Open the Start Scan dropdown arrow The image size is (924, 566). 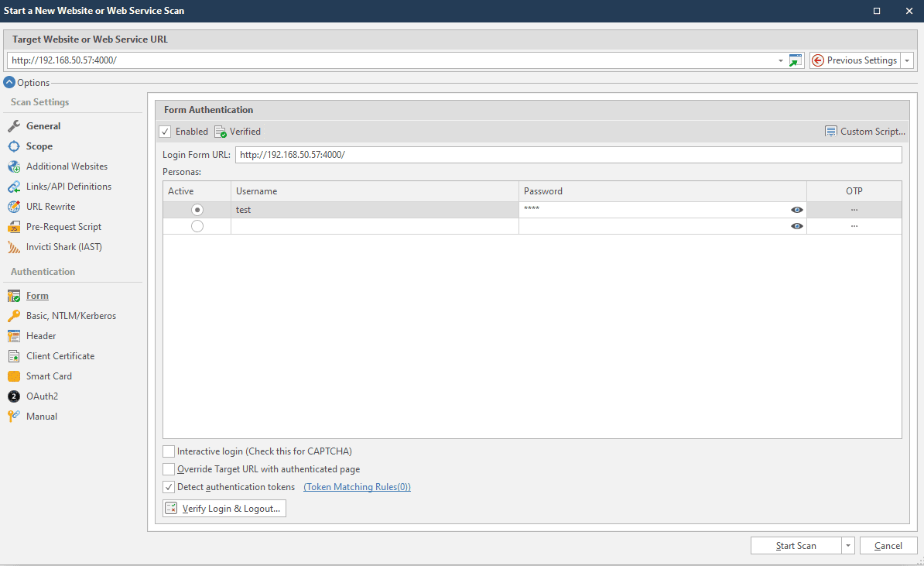click(x=848, y=546)
